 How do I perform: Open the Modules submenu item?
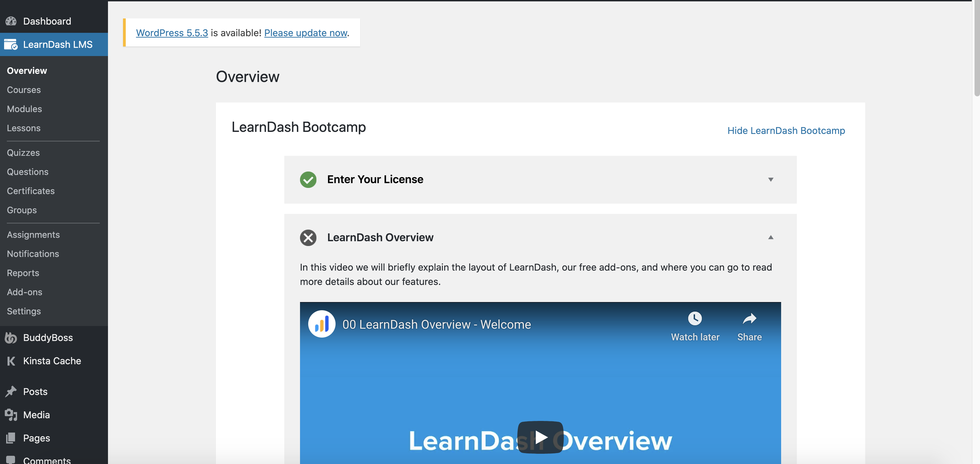coord(24,109)
